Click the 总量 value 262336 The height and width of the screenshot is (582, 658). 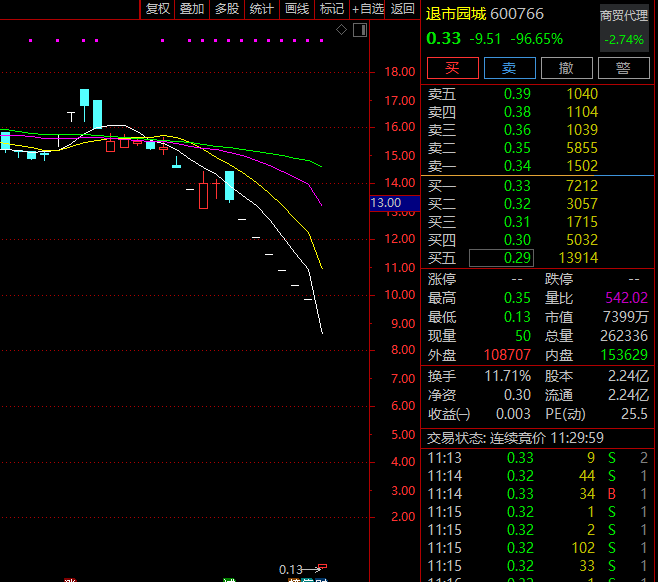coord(624,336)
